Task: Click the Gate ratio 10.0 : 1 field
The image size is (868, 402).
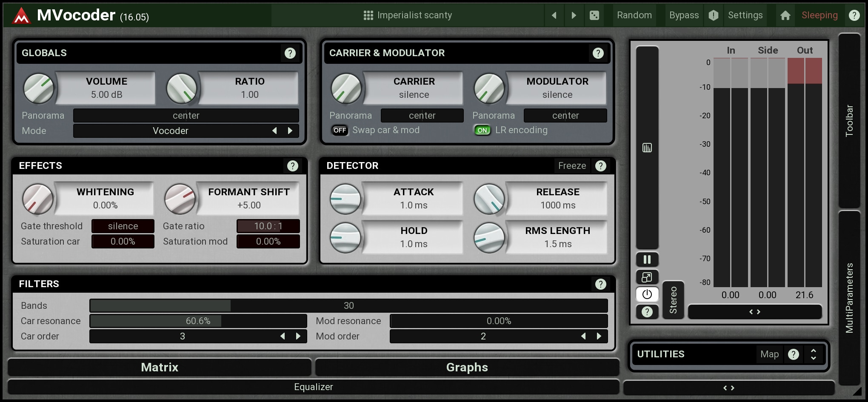Action: (268, 226)
